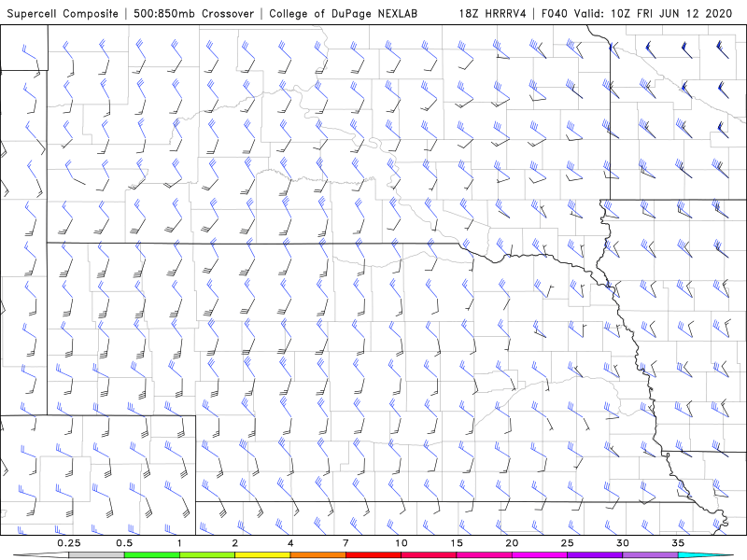Click the legend value 1

point(179,543)
